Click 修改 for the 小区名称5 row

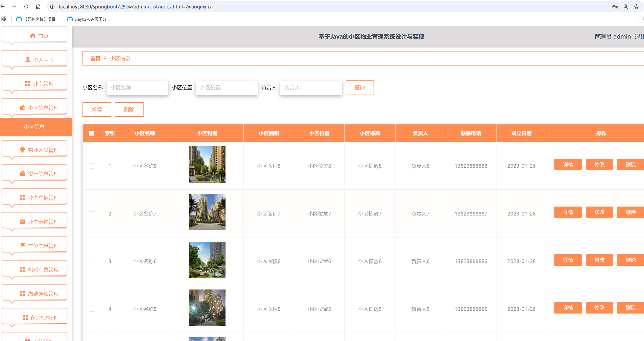[x=600, y=308]
